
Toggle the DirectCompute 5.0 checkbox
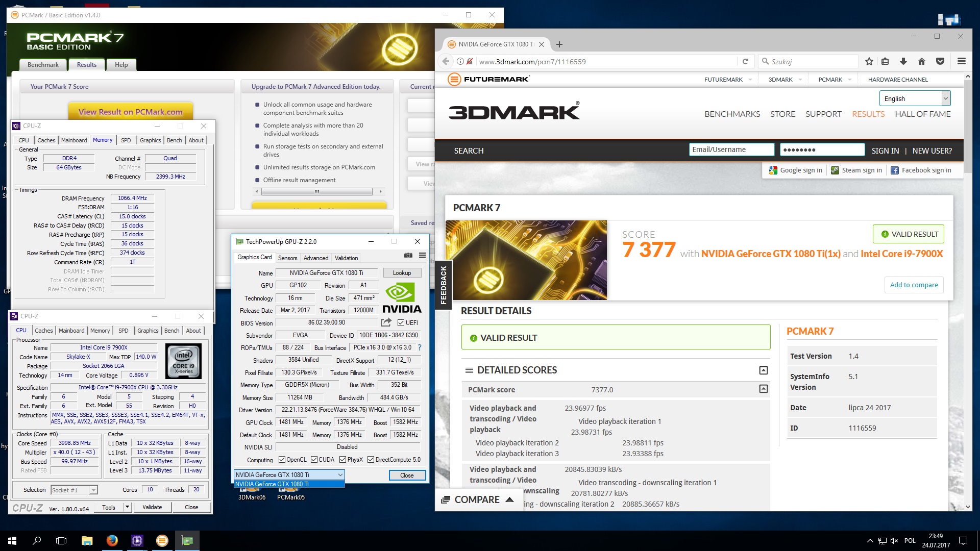tap(371, 460)
